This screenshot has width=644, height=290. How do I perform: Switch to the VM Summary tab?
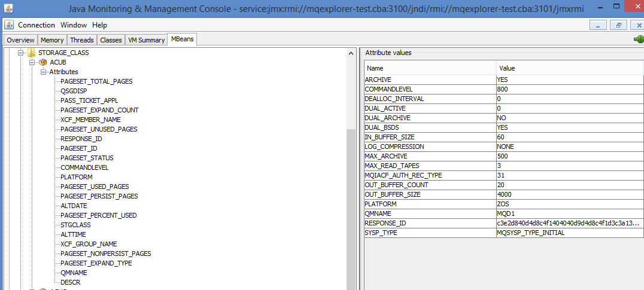click(146, 40)
